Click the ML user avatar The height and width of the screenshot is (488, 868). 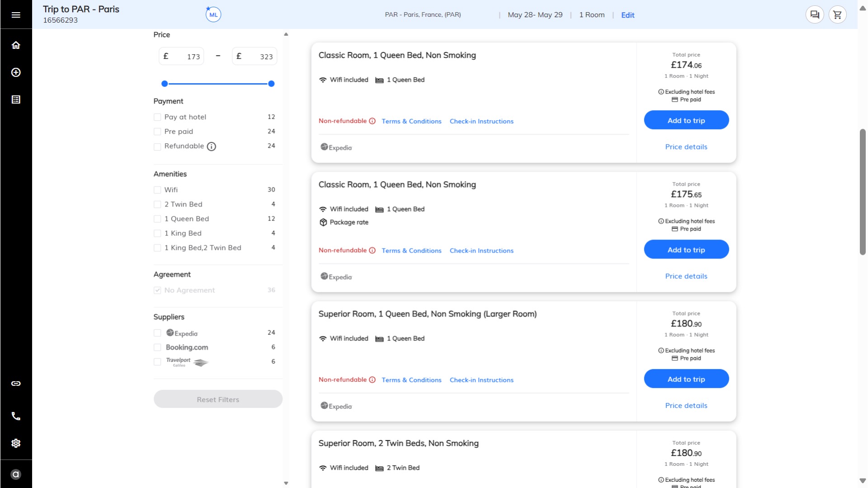(x=213, y=15)
